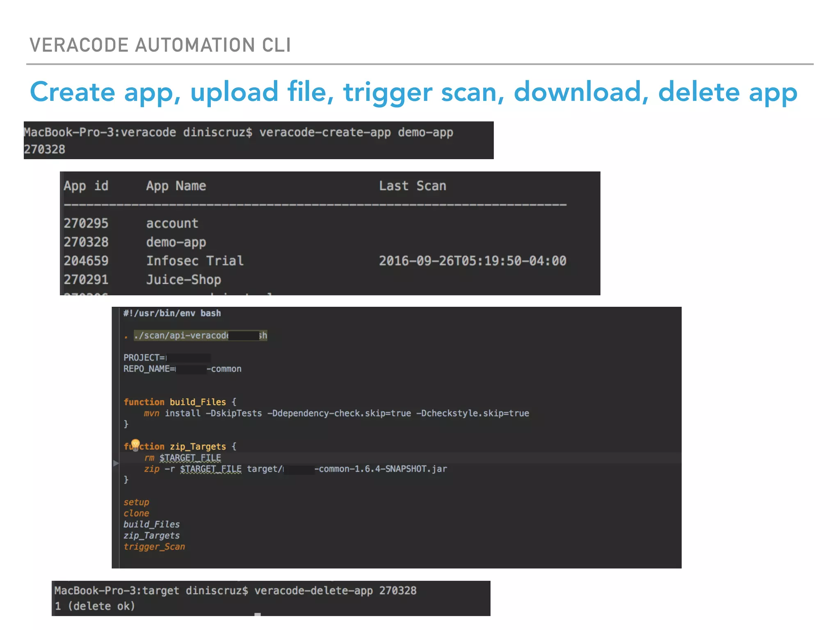
Task: Click the 'VERACODE AUTOMATION CLI' header text
Action: (x=160, y=45)
